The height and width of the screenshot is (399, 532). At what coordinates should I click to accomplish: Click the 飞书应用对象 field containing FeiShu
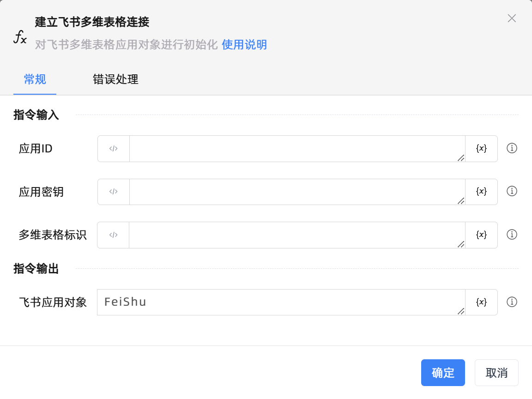pos(281,302)
